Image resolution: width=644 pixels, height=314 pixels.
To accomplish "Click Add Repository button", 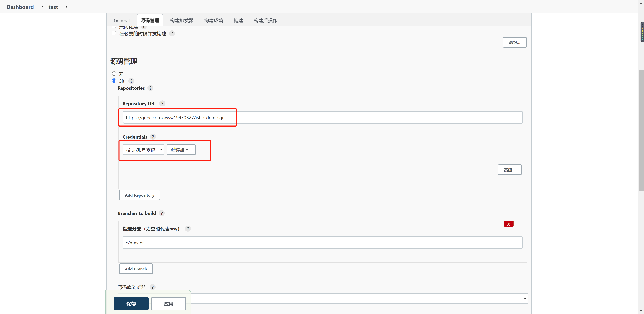I will pyautogui.click(x=140, y=195).
